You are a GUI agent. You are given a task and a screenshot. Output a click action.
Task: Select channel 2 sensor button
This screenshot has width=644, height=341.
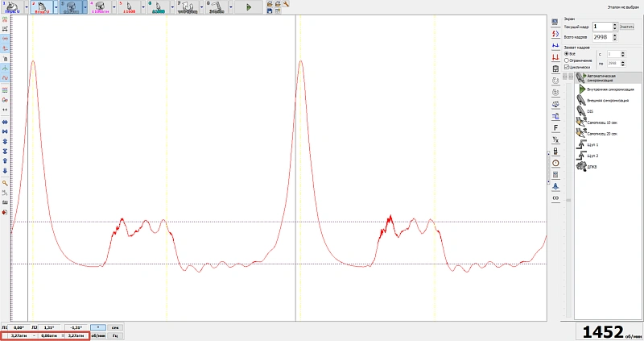42,7
